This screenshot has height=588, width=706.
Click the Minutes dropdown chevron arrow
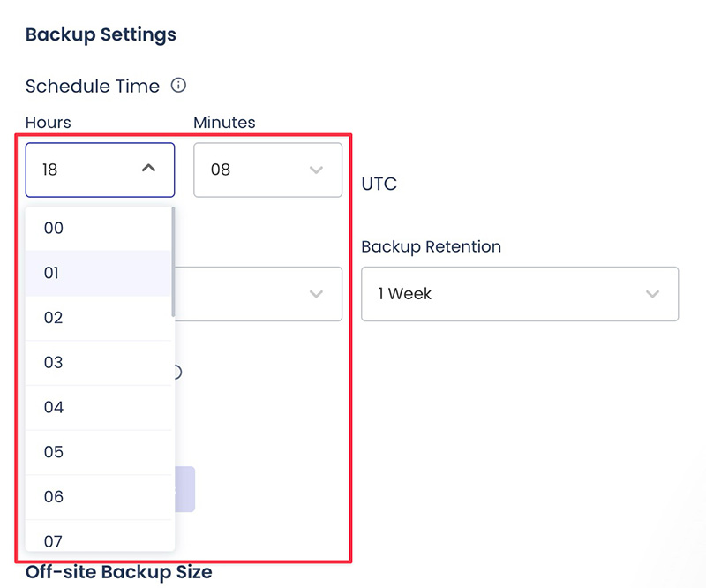[317, 170]
